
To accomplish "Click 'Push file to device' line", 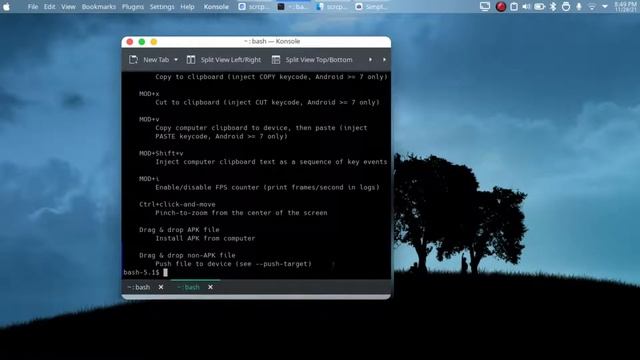I will point(233,264).
